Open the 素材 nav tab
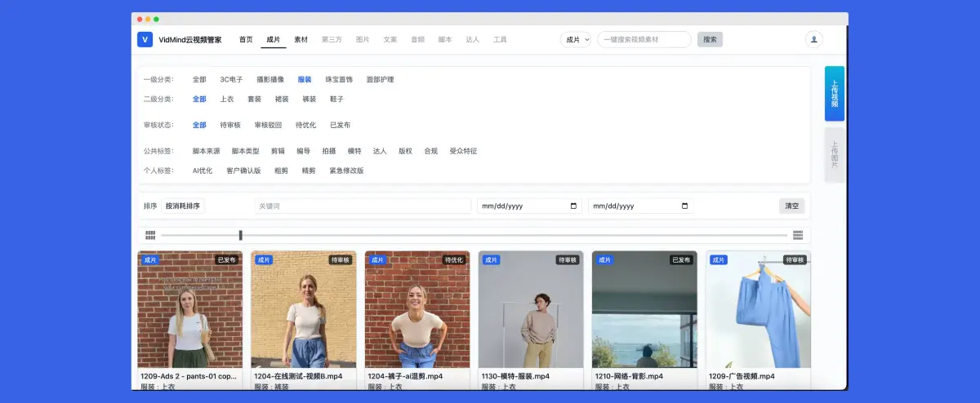980x403 pixels. [x=301, y=39]
